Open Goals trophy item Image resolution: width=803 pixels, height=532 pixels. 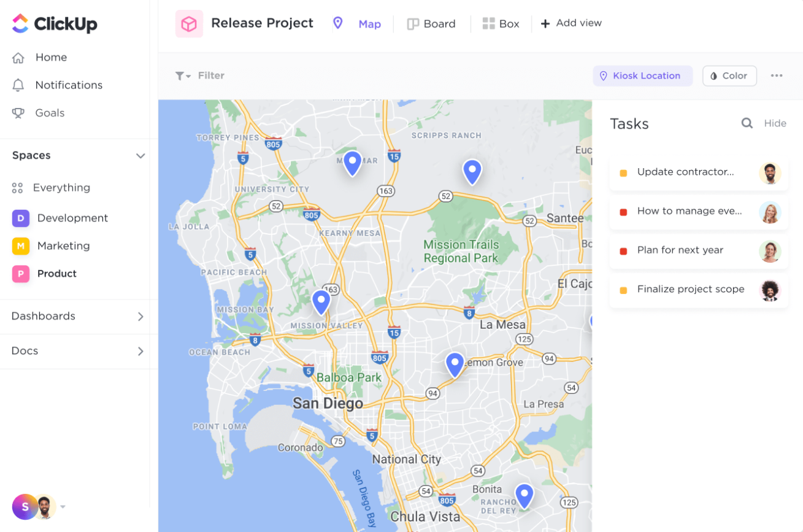tap(39, 113)
